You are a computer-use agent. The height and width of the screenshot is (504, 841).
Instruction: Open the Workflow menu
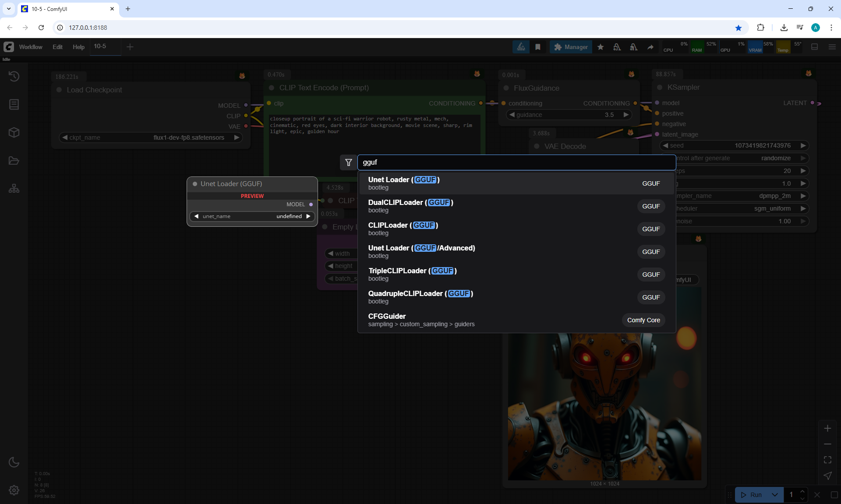[x=31, y=47]
